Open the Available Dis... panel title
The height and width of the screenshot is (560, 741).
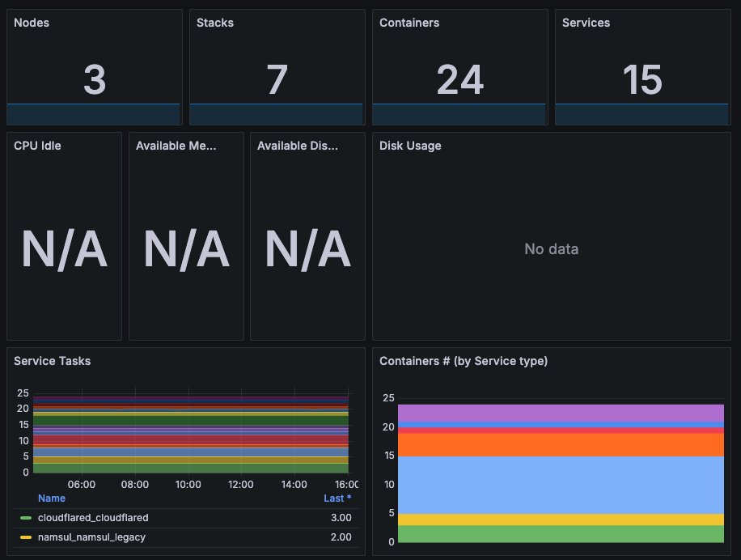(x=297, y=146)
